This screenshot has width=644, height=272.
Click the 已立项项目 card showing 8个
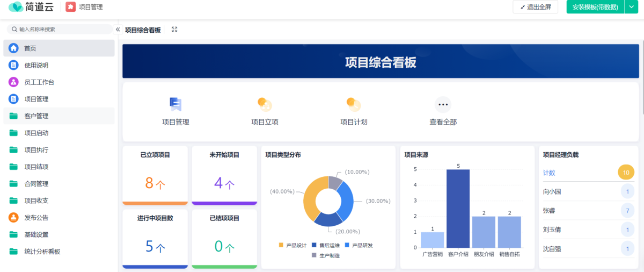155,175
